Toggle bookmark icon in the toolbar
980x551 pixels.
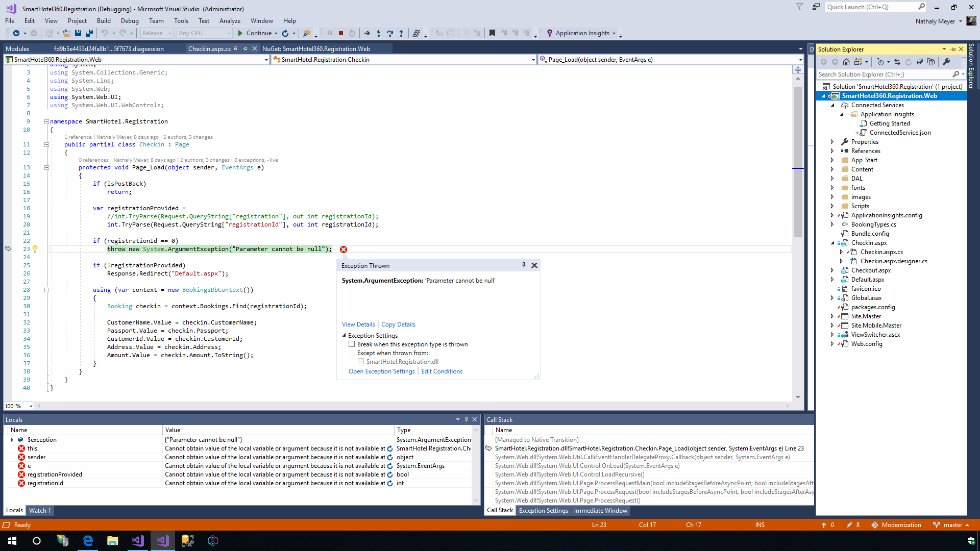[492, 33]
